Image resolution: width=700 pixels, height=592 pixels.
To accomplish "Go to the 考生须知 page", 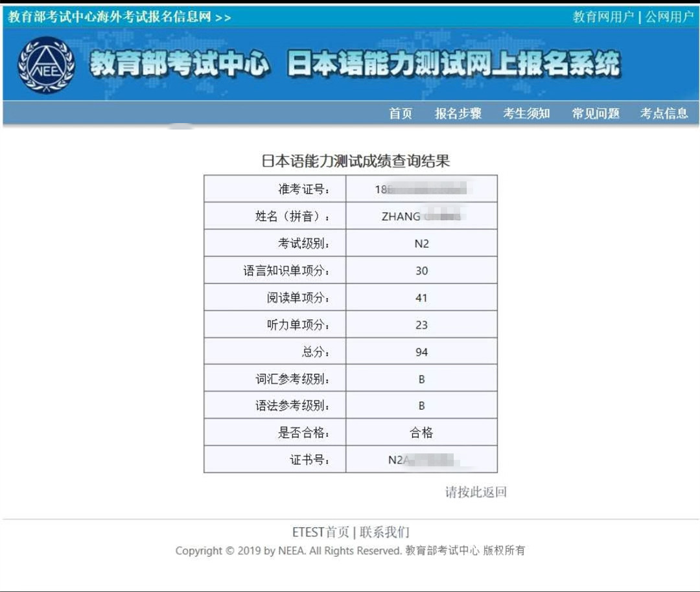I will (x=526, y=113).
